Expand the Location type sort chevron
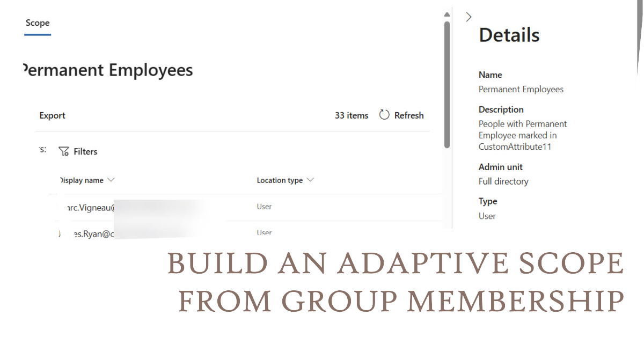This screenshot has height=337, width=644. coord(310,180)
